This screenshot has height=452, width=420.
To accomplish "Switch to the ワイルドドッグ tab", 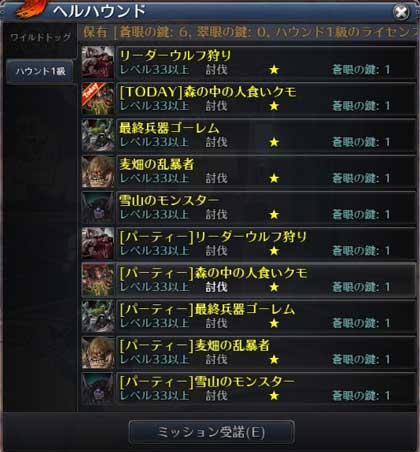I will (x=40, y=37).
